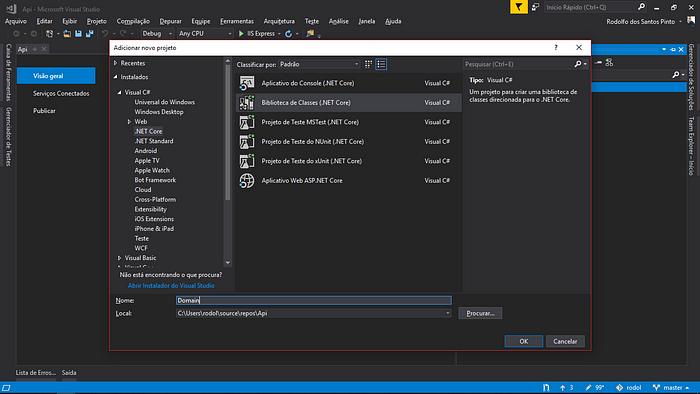
Task: Open the Debug configuration dropdown
Action: point(157,33)
